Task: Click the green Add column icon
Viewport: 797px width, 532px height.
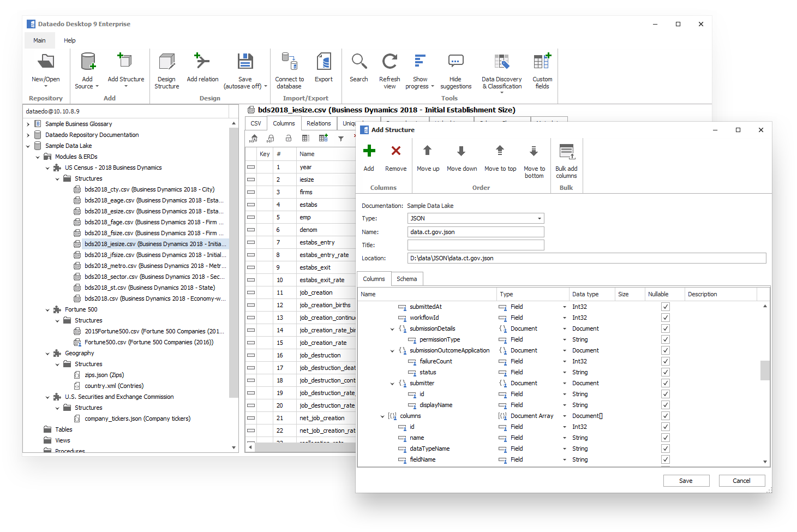Action: [x=369, y=152]
